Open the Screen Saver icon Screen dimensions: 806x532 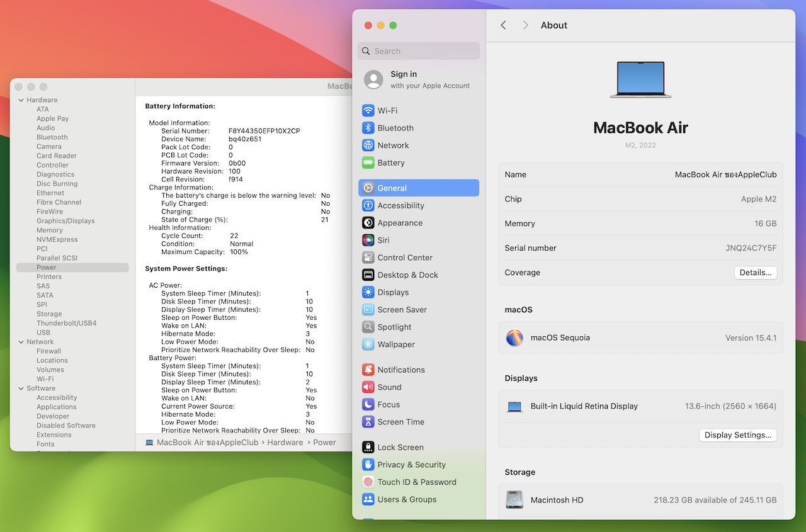click(368, 310)
